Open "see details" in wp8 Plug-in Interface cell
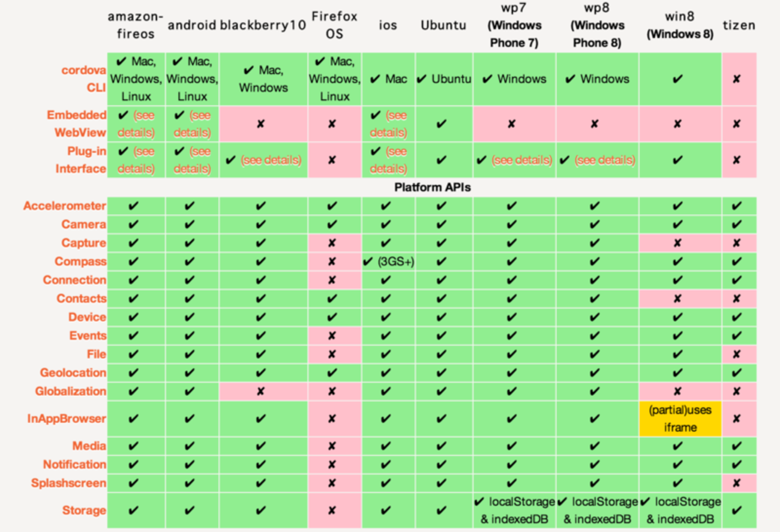 pos(605,160)
